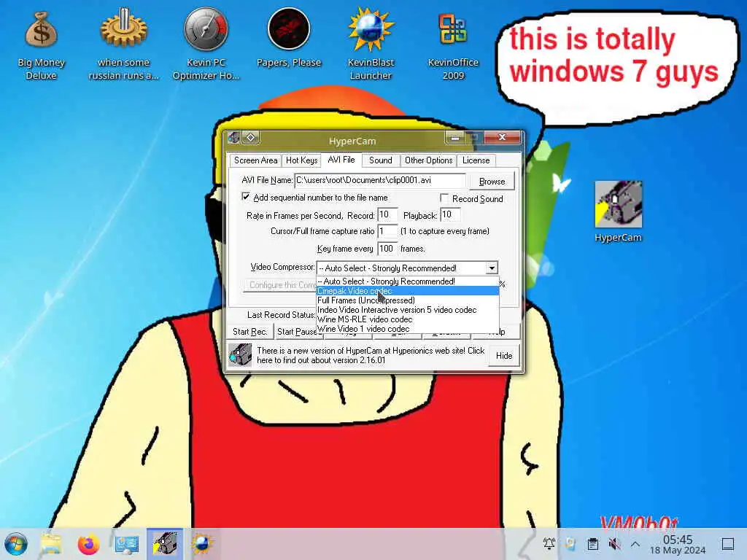Click the Browse button
Viewport: 747px width, 560px height.
[492, 182]
